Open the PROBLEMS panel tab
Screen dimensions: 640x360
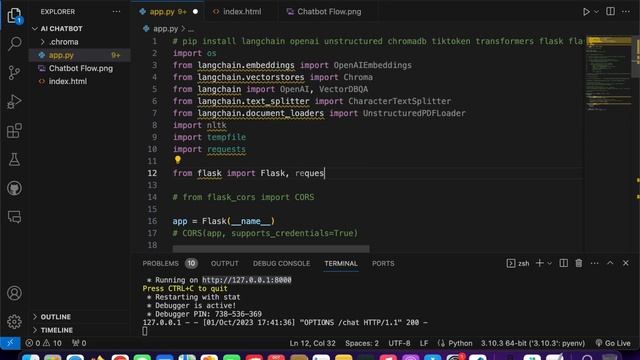(160, 264)
